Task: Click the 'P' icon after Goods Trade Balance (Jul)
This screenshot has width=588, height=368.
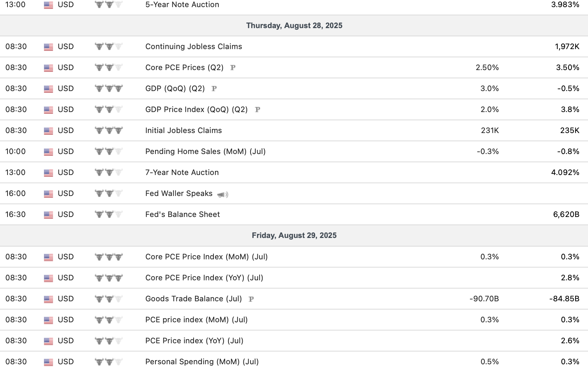Action: [x=251, y=299]
